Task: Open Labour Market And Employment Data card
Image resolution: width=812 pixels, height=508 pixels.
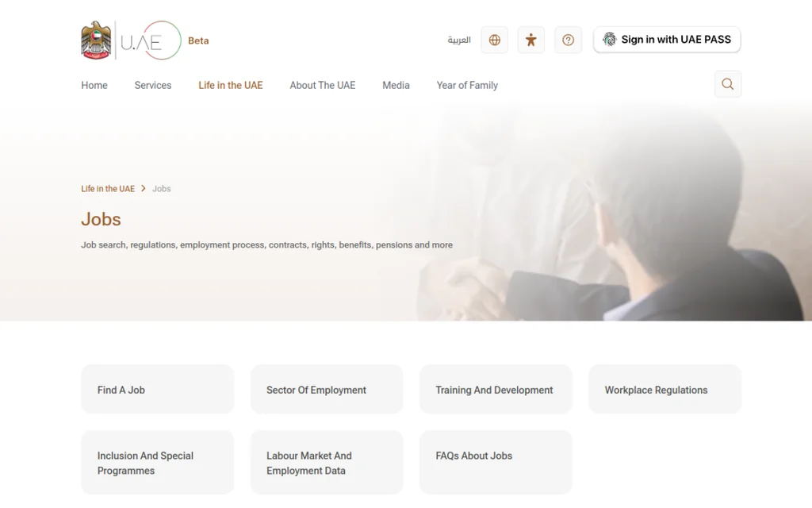Action: point(327,463)
